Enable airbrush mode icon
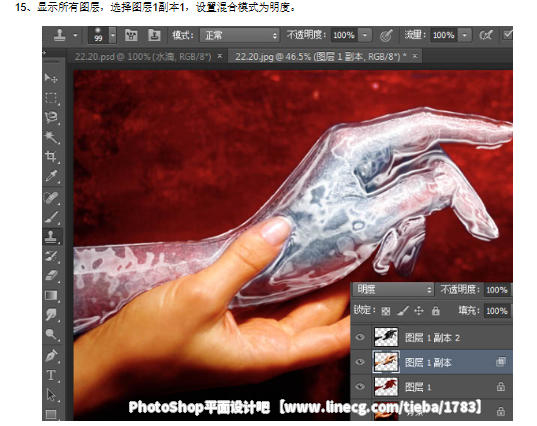 (x=486, y=35)
